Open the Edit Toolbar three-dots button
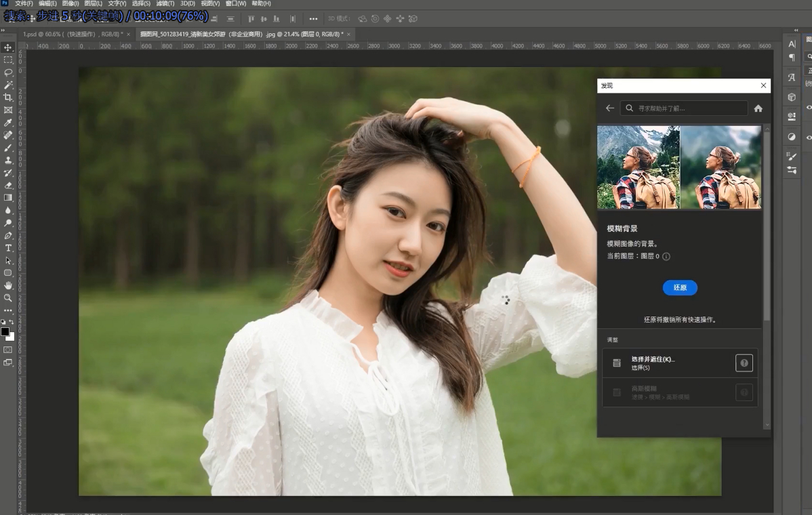This screenshot has width=812, height=515. [x=7, y=310]
